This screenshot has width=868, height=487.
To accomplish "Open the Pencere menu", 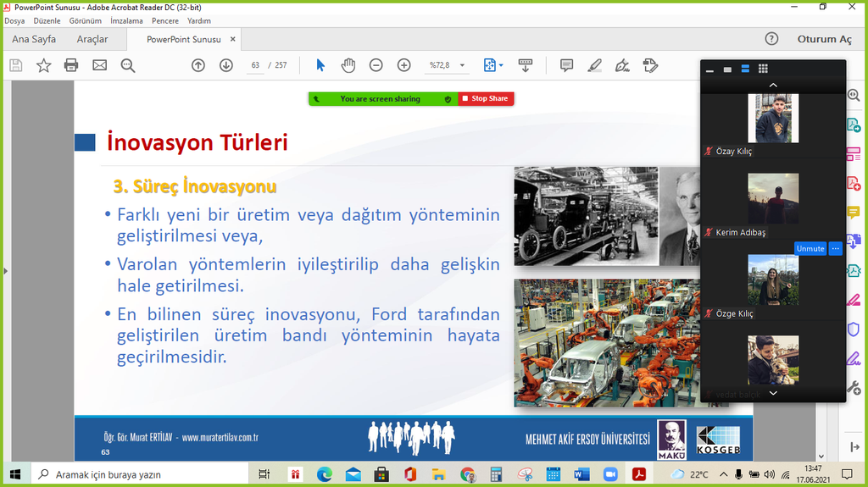I will point(165,20).
